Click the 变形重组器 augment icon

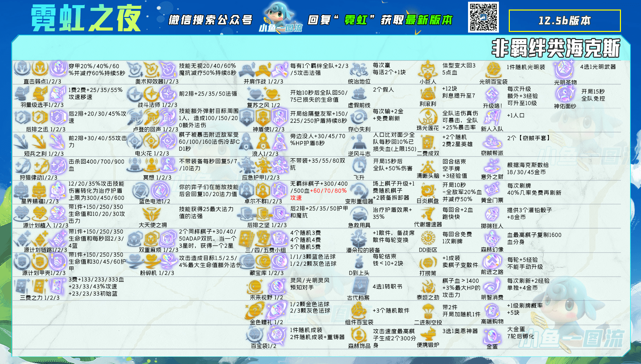coord(359,190)
